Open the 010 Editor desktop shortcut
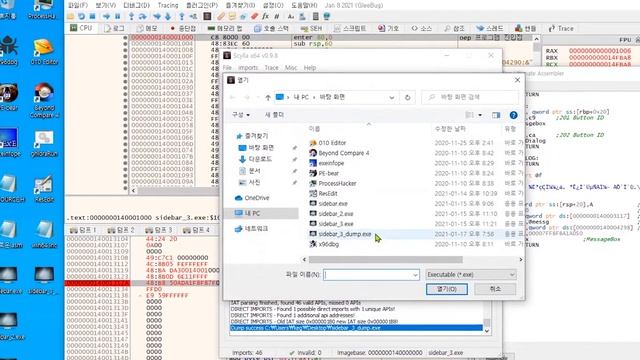The image size is (640, 360). tap(44, 52)
